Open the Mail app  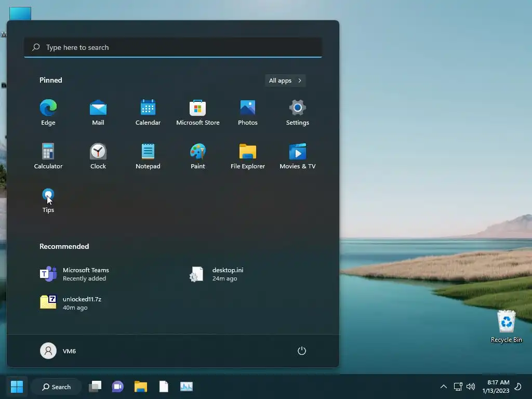click(x=98, y=113)
